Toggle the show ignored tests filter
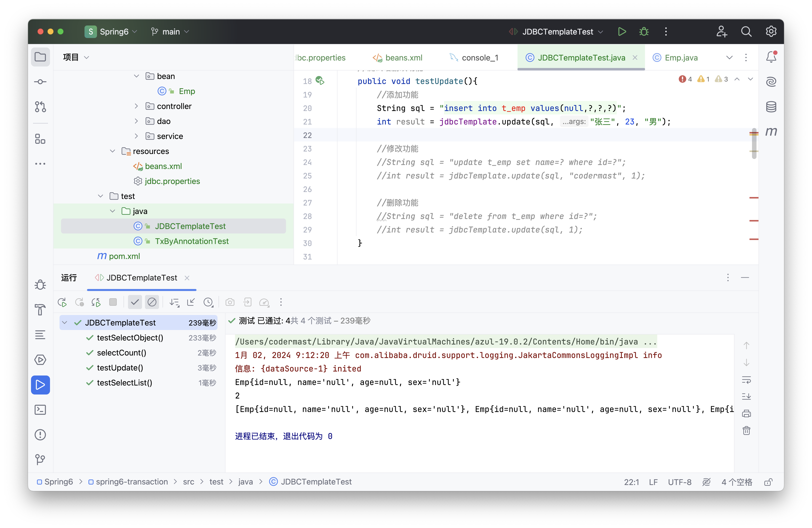This screenshot has width=812, height=528. tap(152, 302)
